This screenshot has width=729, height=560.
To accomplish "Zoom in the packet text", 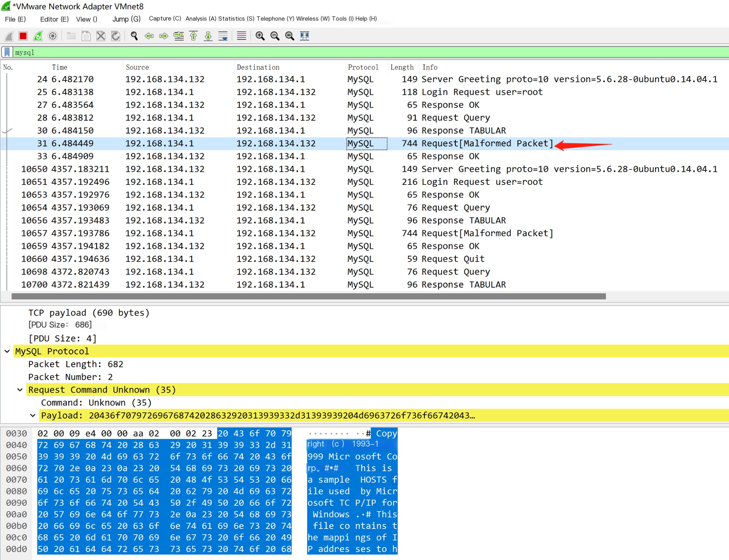I will (260, 36).
